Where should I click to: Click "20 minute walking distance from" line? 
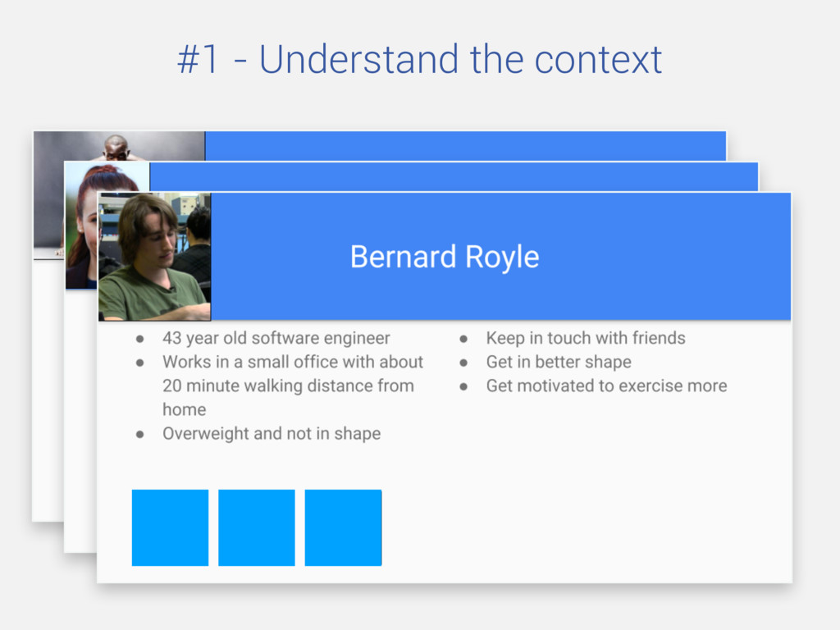click(x=288, y=386)
